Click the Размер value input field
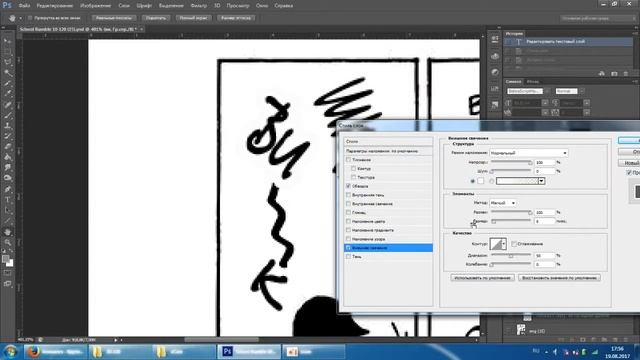 coord(544,221)
